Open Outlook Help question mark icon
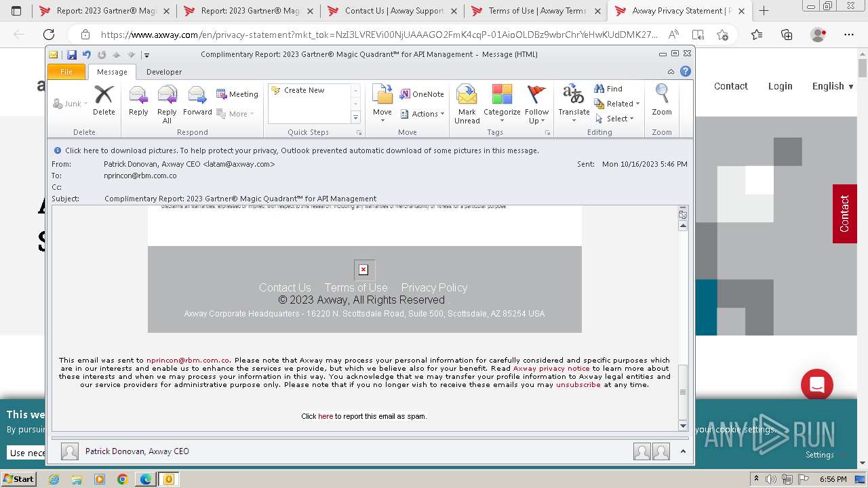The image size is (868, 488). tap(686, 71)
